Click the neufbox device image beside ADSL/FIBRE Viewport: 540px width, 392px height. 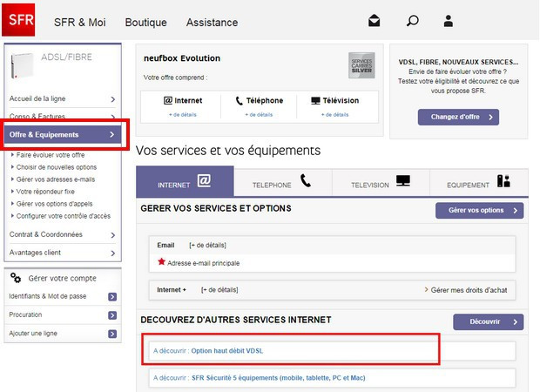point(23,65)
